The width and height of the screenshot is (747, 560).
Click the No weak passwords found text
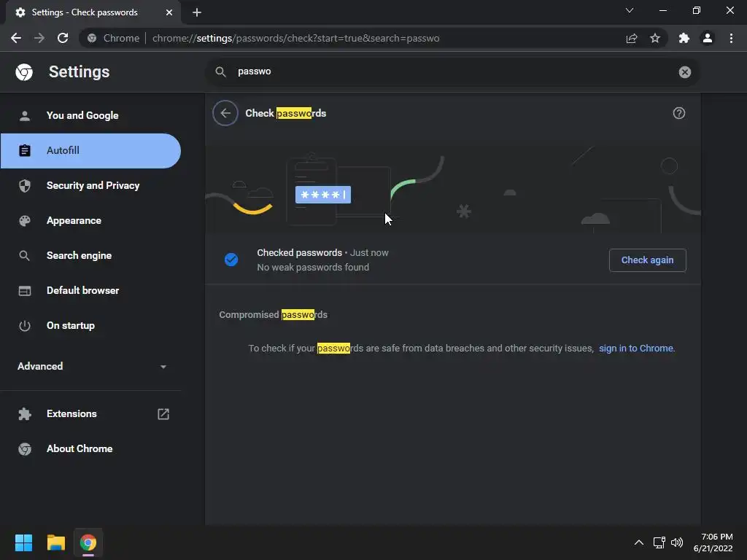click(313, 267)
